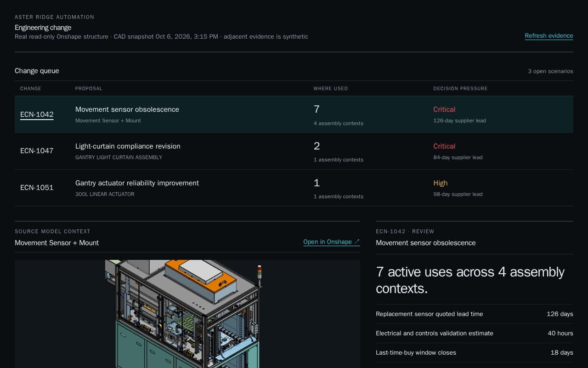The width and height of the screenshot is (588, 368).
Task: Click the High pressure status for ECN-1051
Action: [440, 183]
